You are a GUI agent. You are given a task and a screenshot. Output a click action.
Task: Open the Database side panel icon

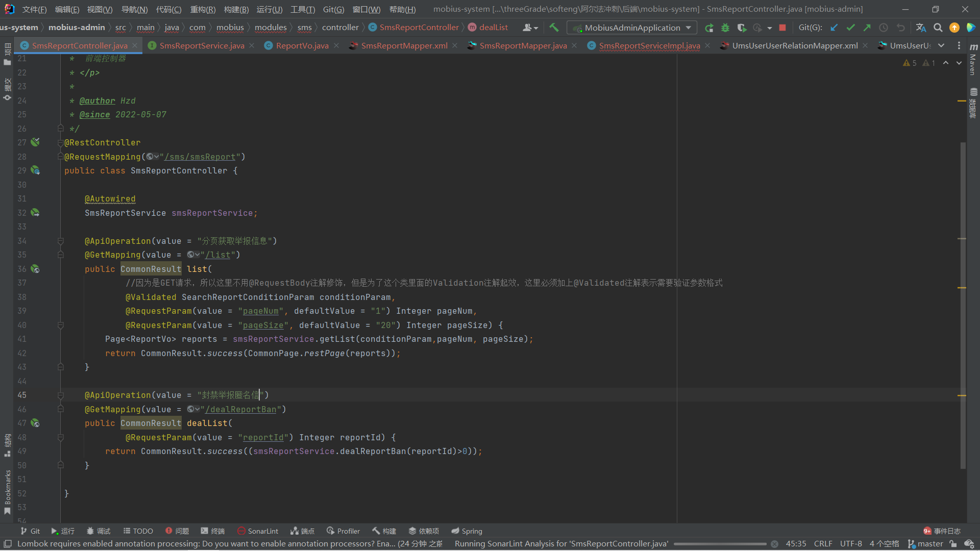tap(973, 103)
